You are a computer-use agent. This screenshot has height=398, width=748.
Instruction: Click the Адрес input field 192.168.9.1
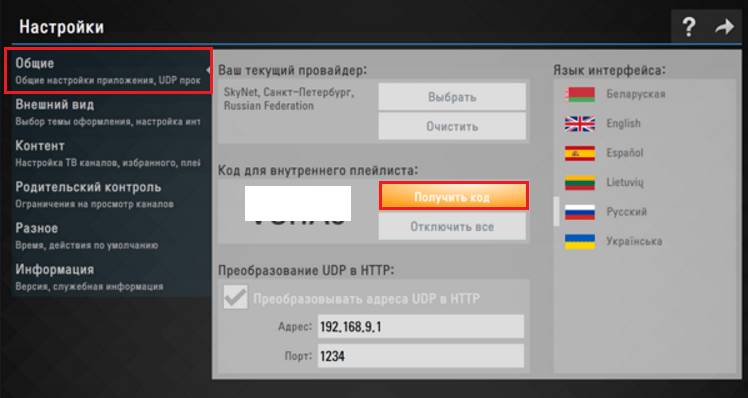421,326
